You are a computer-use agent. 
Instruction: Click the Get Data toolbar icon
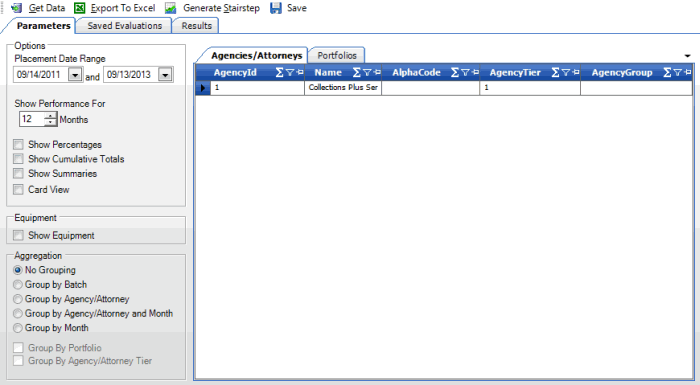(17, 8)
